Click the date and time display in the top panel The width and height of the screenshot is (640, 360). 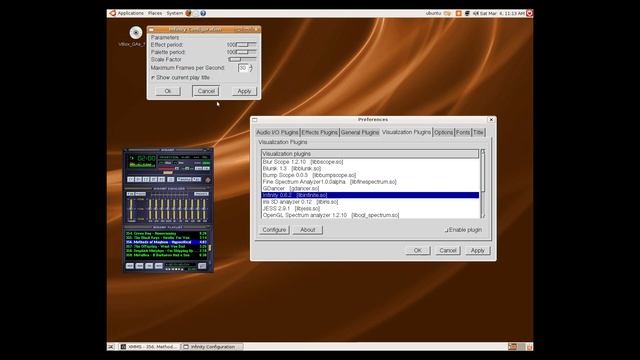(x=502, y=13)
